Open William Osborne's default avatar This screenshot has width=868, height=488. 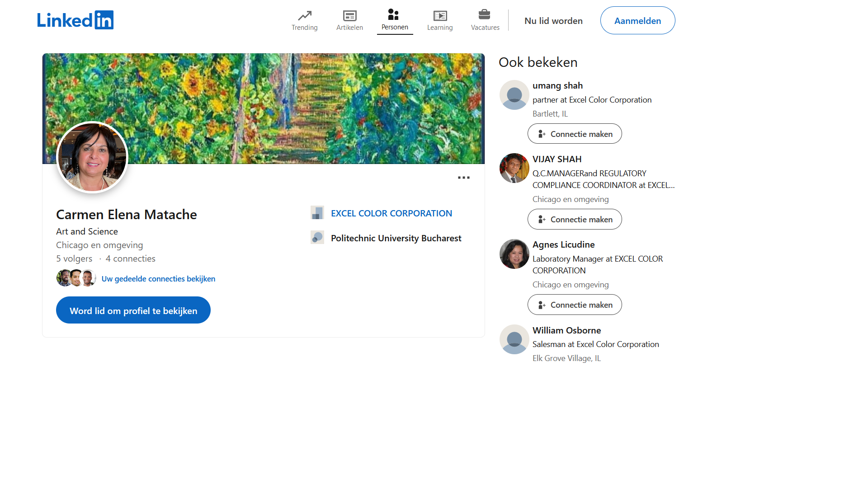click(514, 339)
